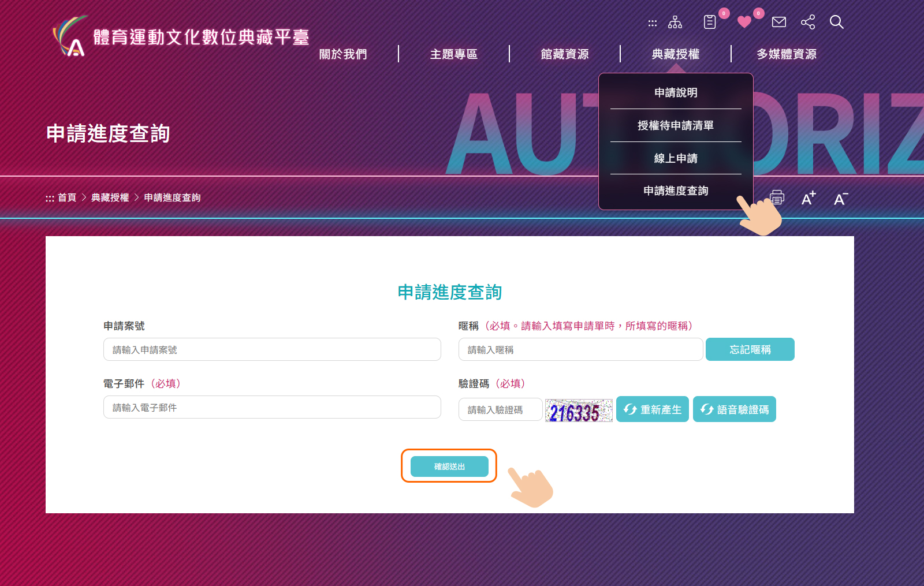Increase font size with A+ icon

(x=808, y=198)
